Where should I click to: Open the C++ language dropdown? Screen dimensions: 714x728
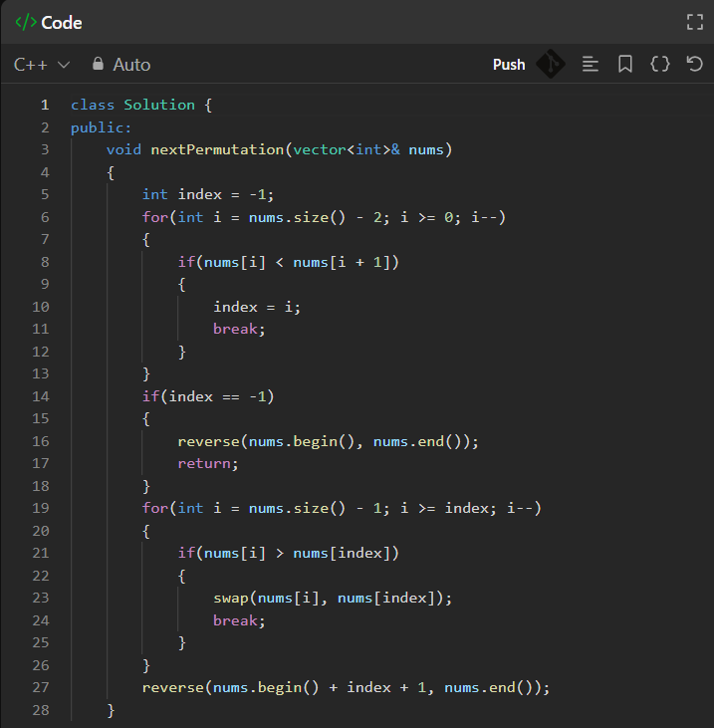42,65
